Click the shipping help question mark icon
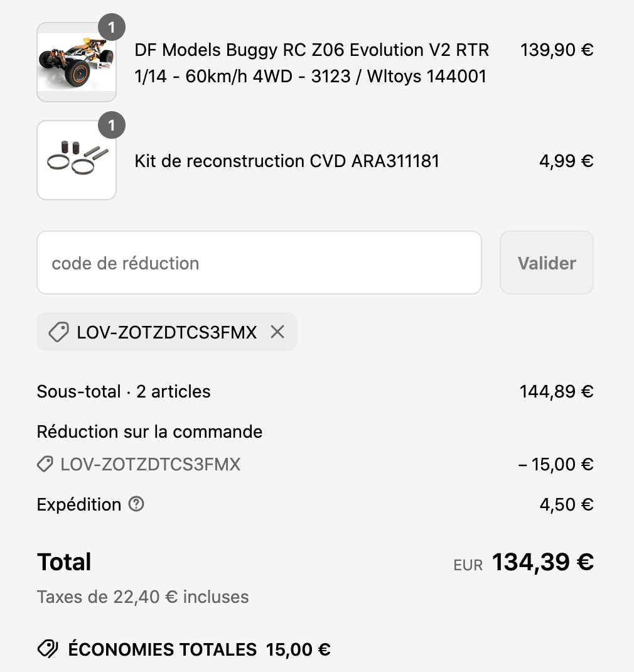 (136, 504)
